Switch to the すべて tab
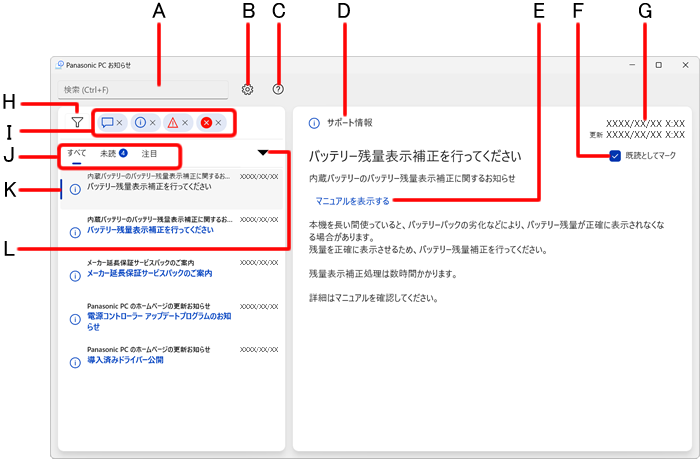 coord(77,154)
